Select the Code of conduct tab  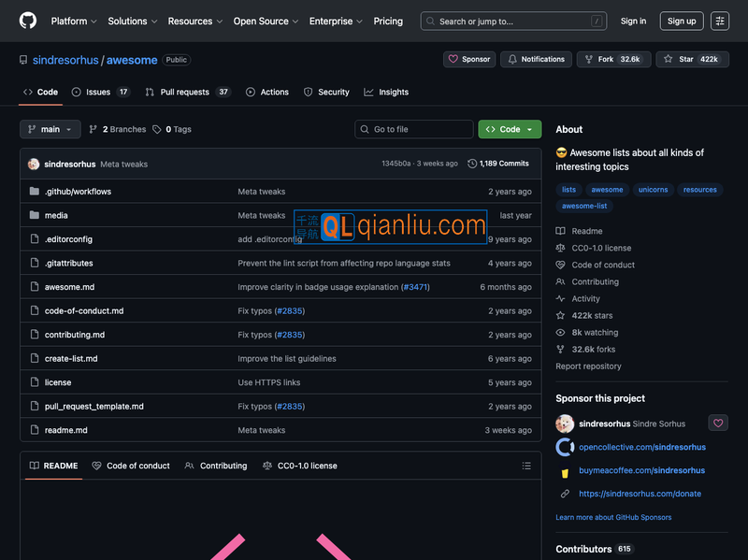click(131, 466)
